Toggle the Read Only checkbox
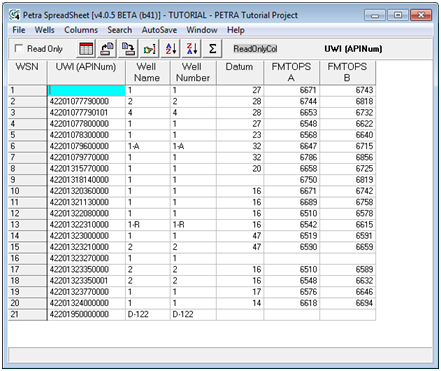Viewport: 441px width, 371px height. click(x=19, y=49)
